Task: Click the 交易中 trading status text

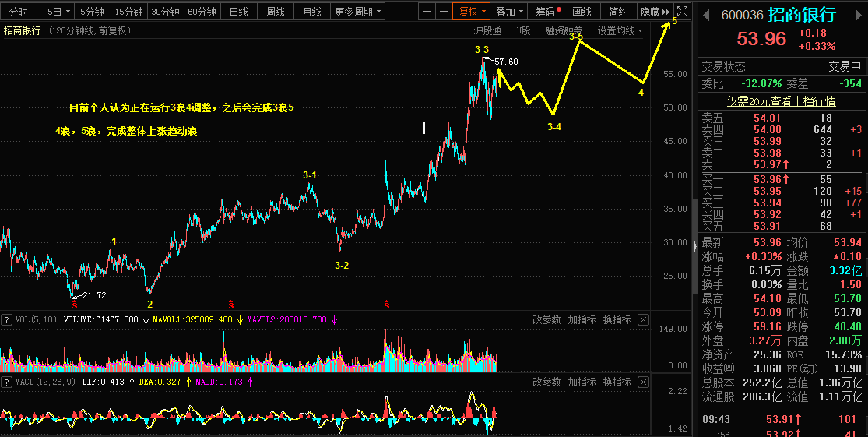Action: point(845,67)
